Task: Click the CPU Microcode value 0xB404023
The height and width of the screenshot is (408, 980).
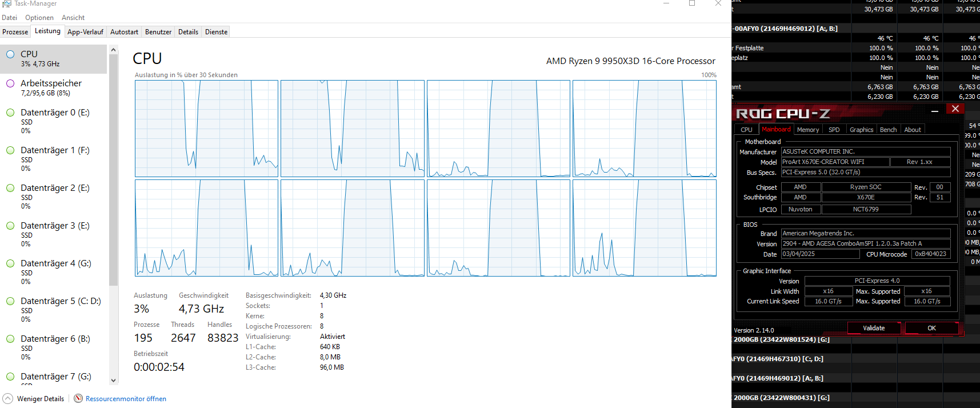Action: [930, 254]
